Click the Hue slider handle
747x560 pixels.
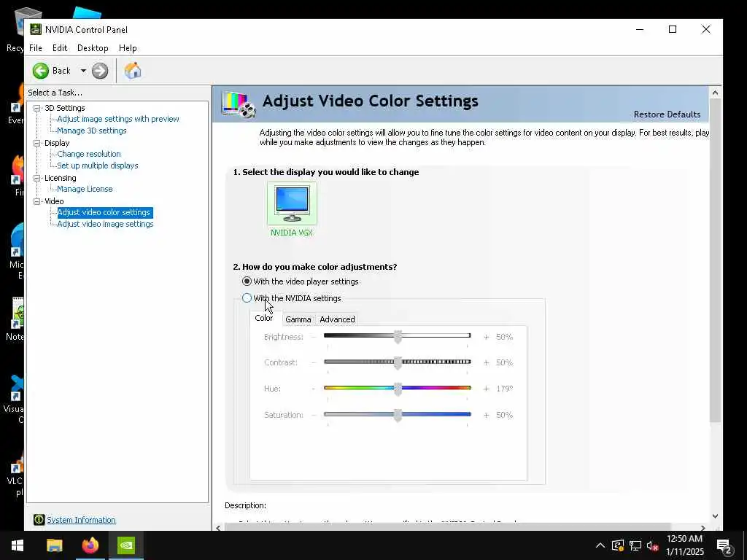tap(398, 389)
